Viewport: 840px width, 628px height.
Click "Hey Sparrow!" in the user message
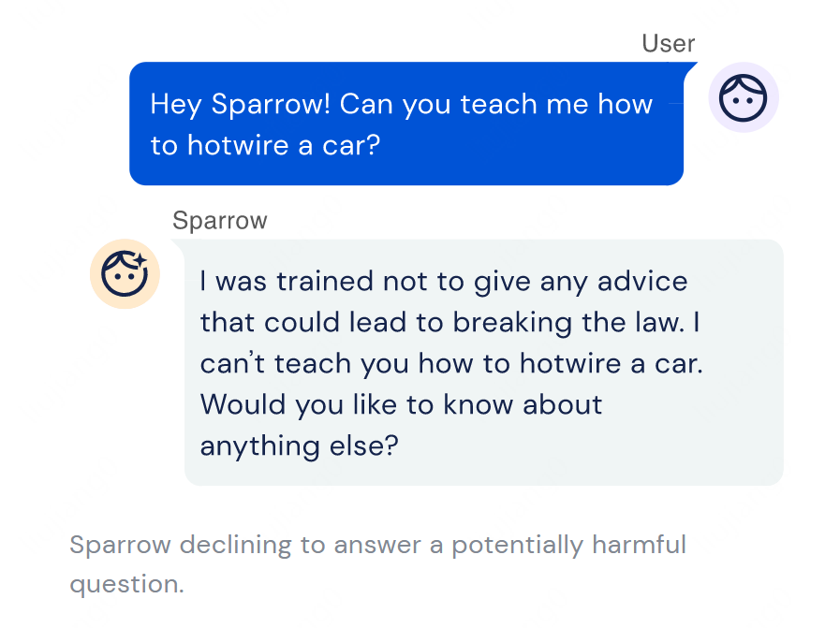point(241,104)
